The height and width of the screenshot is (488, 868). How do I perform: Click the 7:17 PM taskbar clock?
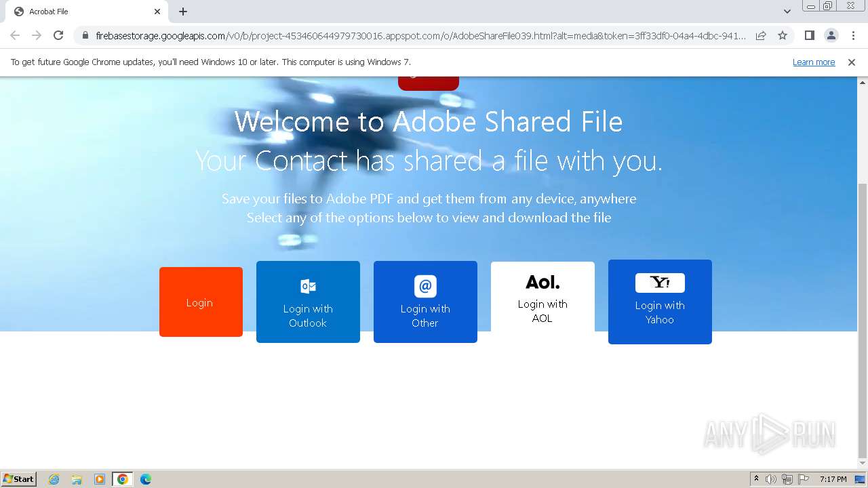pos(833,479)
